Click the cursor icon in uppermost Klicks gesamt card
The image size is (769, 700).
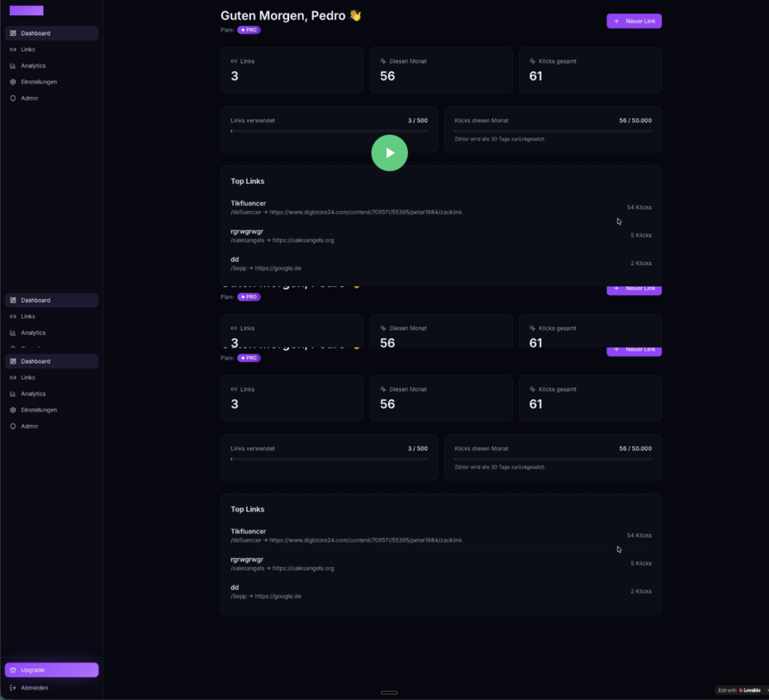point(532,62)
